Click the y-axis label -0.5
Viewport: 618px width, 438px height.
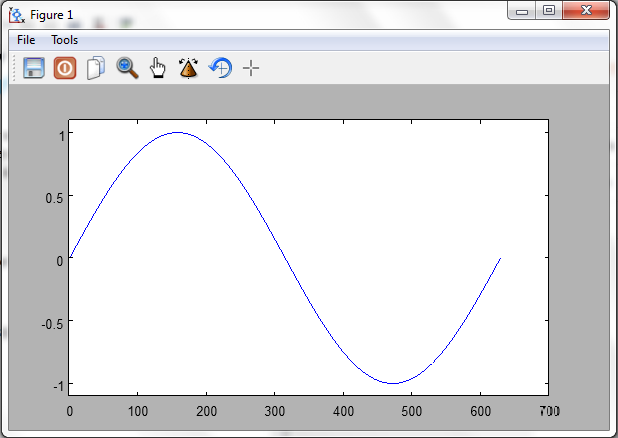point(52,324)
